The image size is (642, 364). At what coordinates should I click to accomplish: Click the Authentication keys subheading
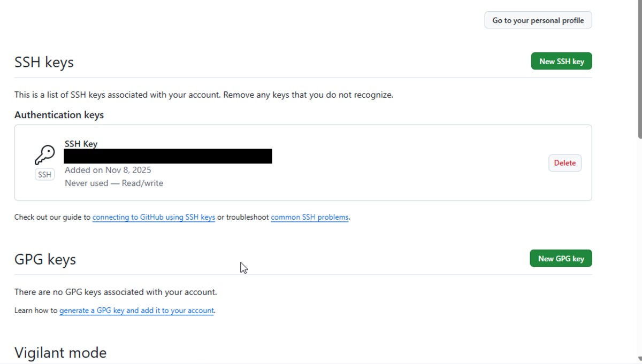click(x=59, y=115)
